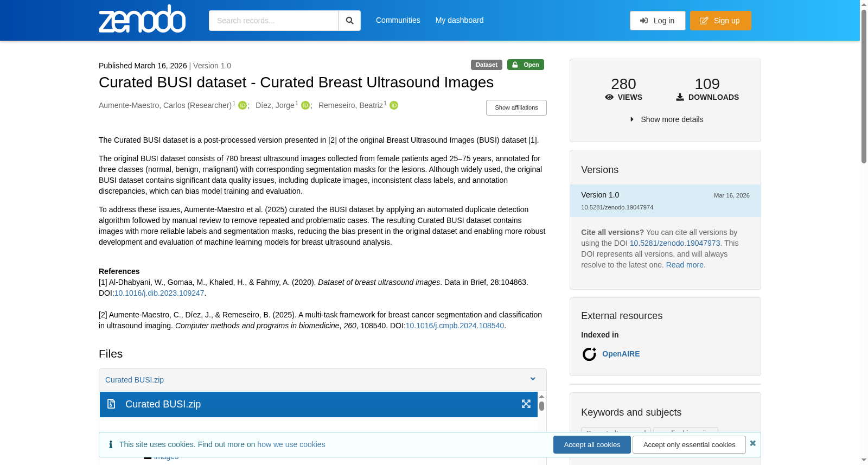Open the OpenAIRE link
The image size is (868, 465).
click(x=621, y=354)
